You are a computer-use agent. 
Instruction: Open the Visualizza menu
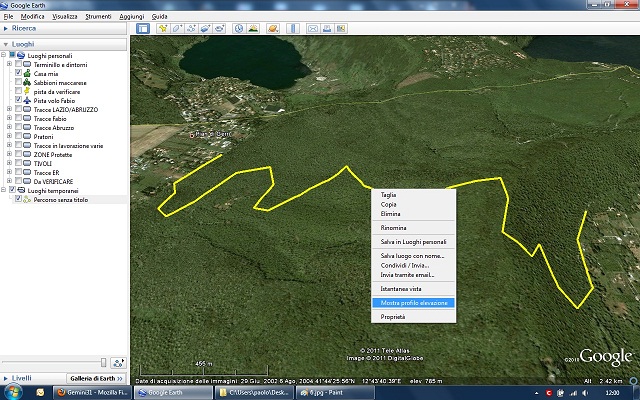tap(64, 16)
